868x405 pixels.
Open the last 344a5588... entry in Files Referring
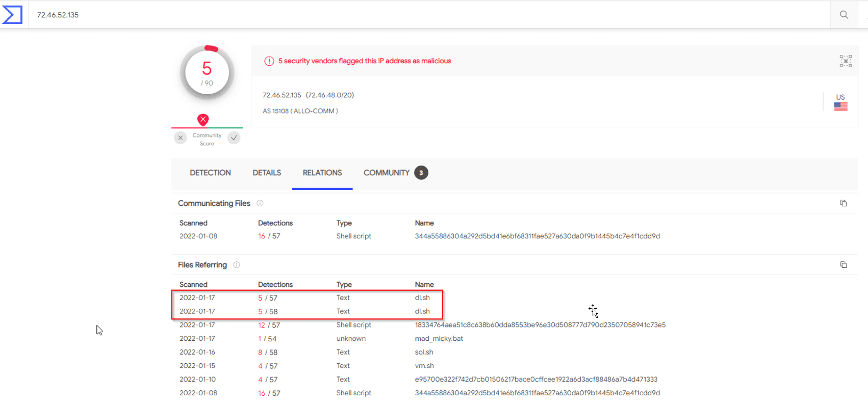[538, 393]
